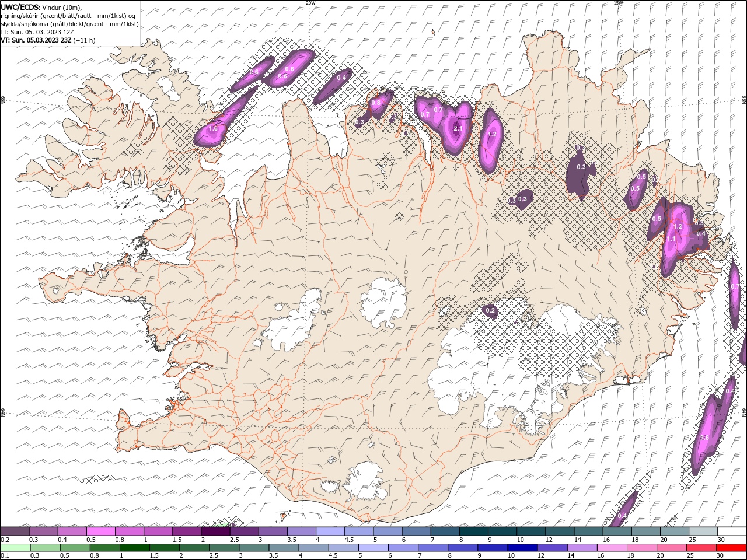Click the darkest green 1 swatch, lower legend
Image resolution: width=747 pixels, height=560 pixels.
[134, 548]
